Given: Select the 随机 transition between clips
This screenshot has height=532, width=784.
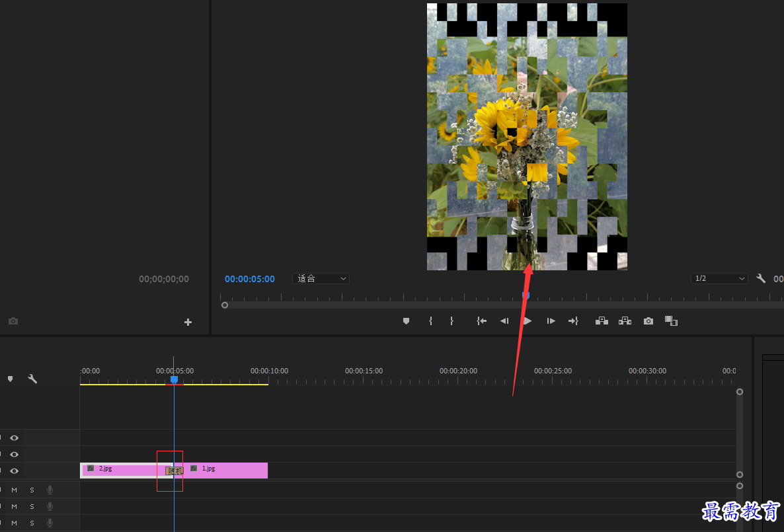Looking at the screenshot, I should [175, 471].
